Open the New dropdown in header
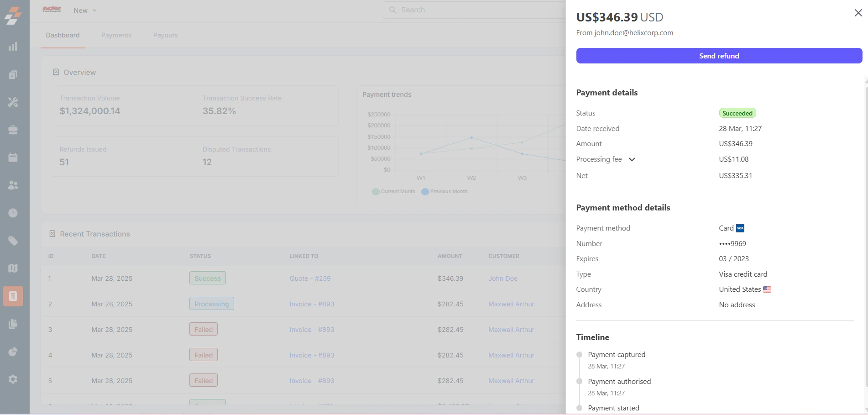The width and height of the screenshot is (868, 415). coord(85,11)
